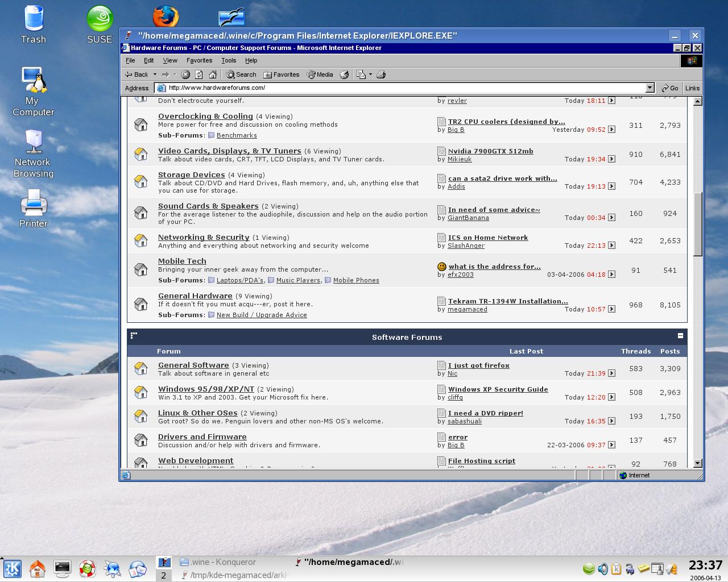The width and height of the screenshot is (728, 582).
Task: Go to last post arrow for General Software
Action: [611, 373]
